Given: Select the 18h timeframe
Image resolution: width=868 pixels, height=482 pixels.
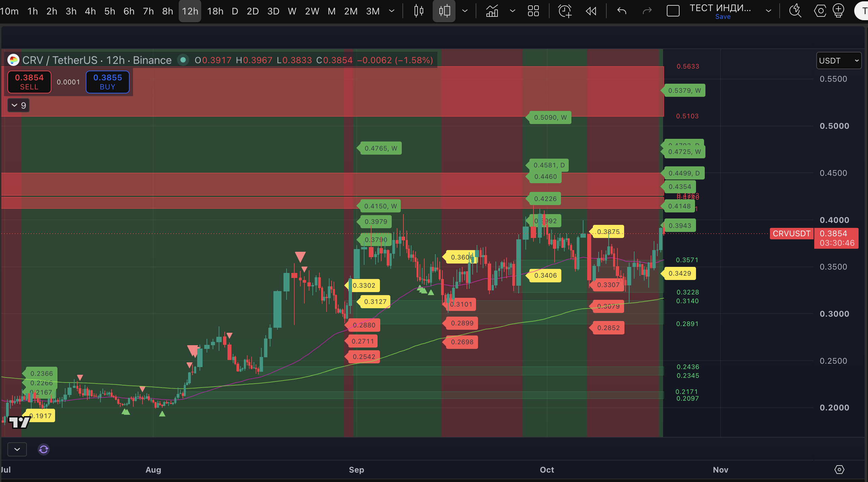Looking at the screenshot, I should point(215,11).
